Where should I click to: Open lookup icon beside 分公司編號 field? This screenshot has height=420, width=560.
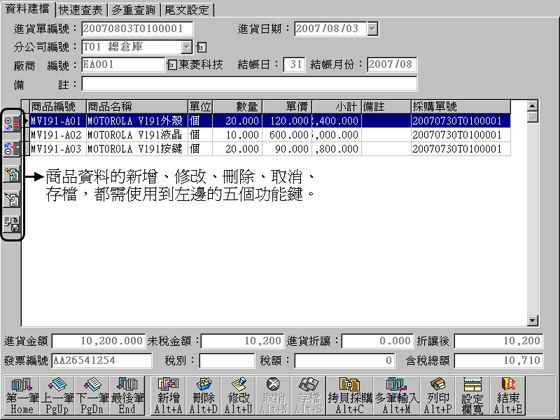pyautogui.click(x=201, y=47)
